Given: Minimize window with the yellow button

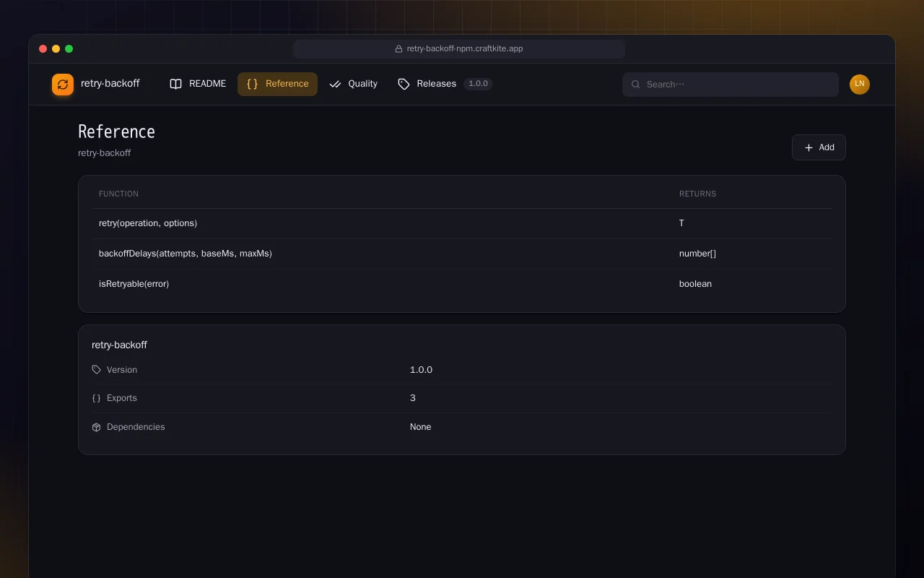Looking at the screenshot, I should 56,49.
